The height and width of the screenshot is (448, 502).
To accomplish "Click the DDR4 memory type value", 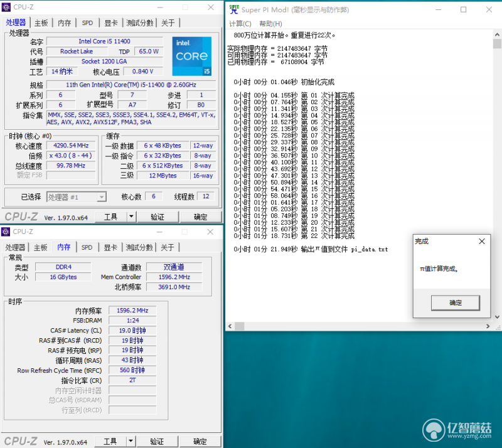I will pos(63,267).
